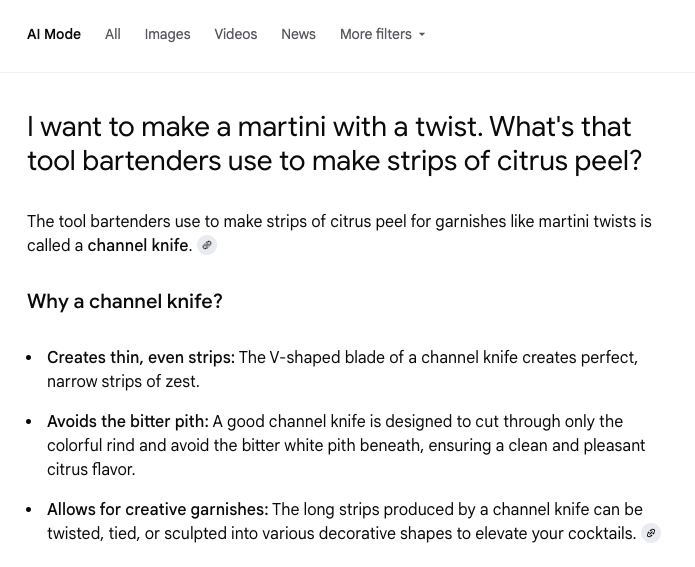The width and height of the screenshot is (695, 567).
Task: Click bullet dot before "Creates thin, even strips"
Action: (x=32, y=358)
